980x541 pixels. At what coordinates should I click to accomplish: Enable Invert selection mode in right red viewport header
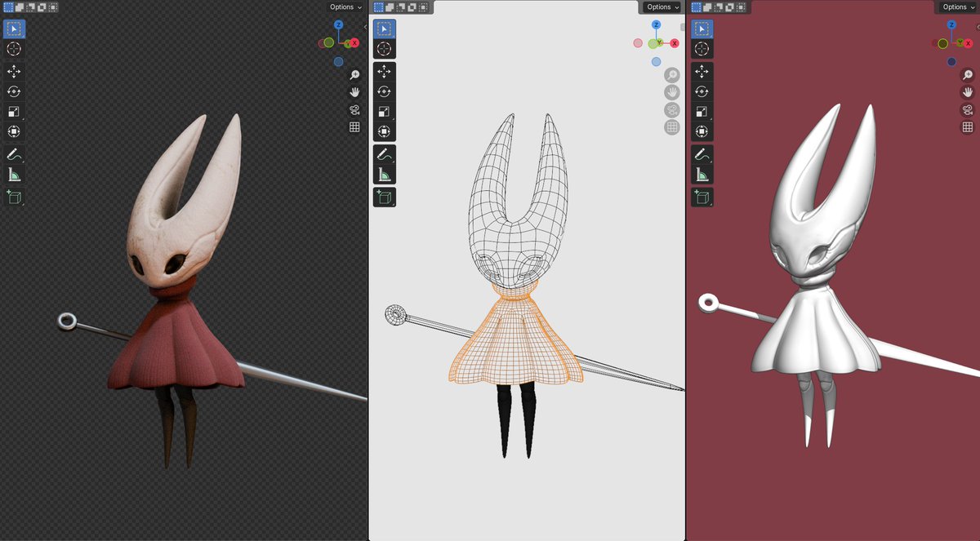click(x=730, y=7)
